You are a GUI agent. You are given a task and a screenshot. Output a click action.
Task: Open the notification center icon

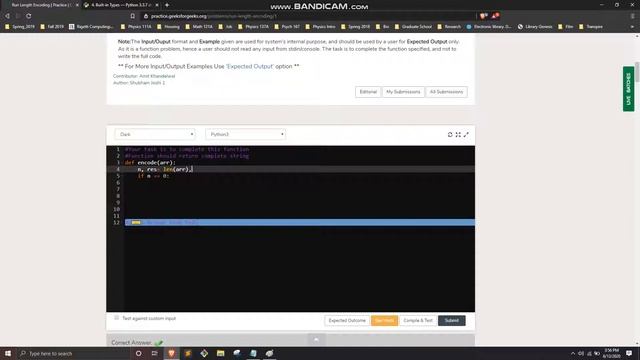click(629, 353)
